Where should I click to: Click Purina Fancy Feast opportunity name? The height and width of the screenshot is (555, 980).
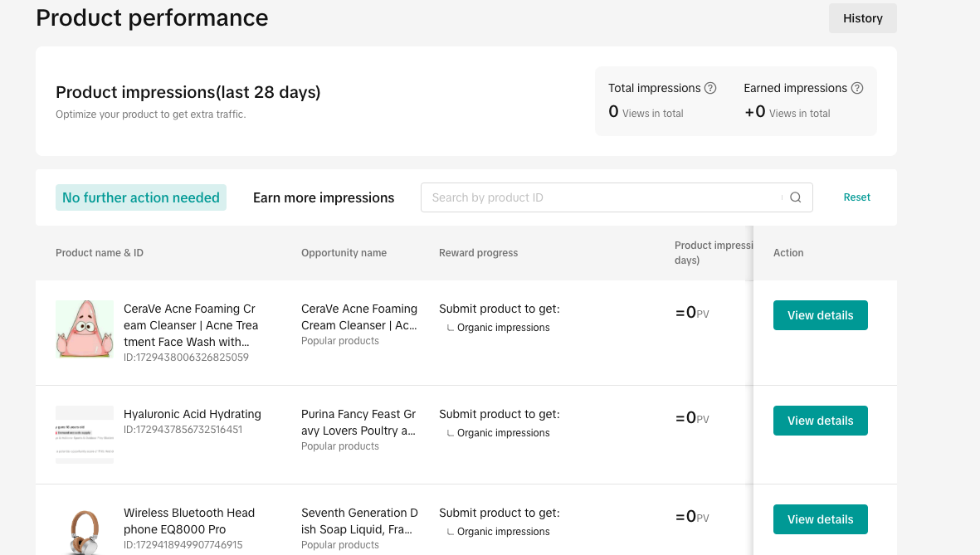tap(358, 422)
